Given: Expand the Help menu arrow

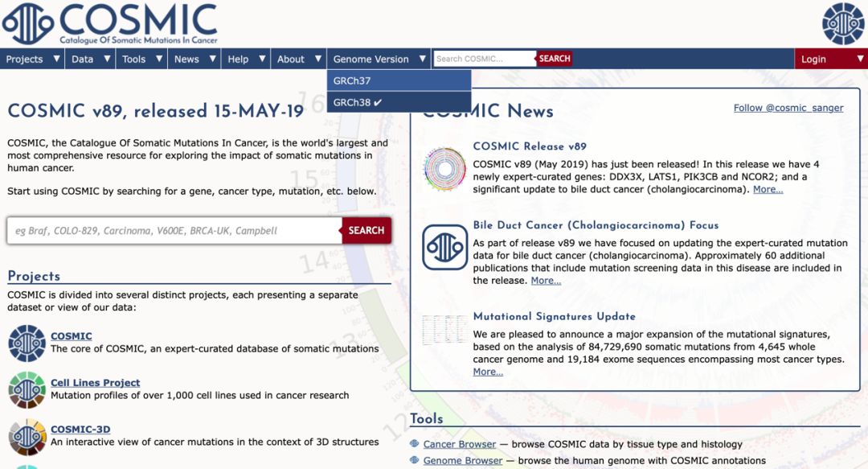Looking at the screenshot, I should (262, 58).
